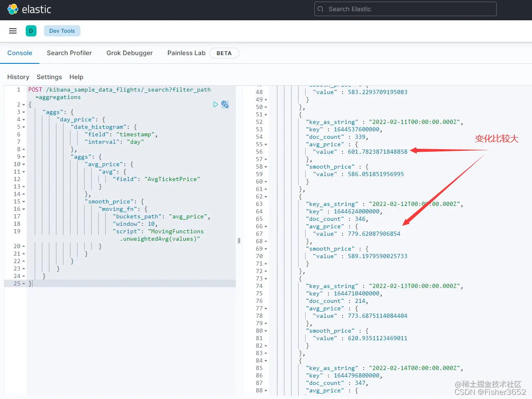Switch to the Search Profiler tab
Viewport: 532px width, 399px height.
point(69,53)
